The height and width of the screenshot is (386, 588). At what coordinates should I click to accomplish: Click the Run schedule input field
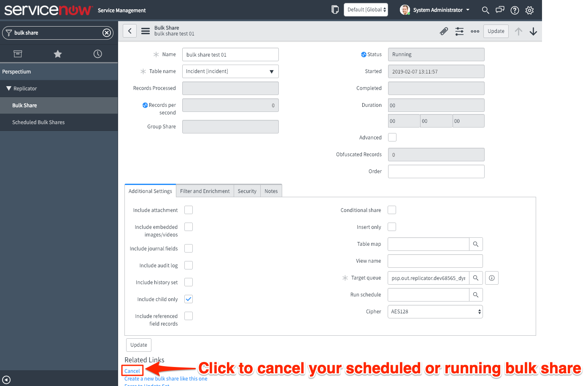click(429, 295)
